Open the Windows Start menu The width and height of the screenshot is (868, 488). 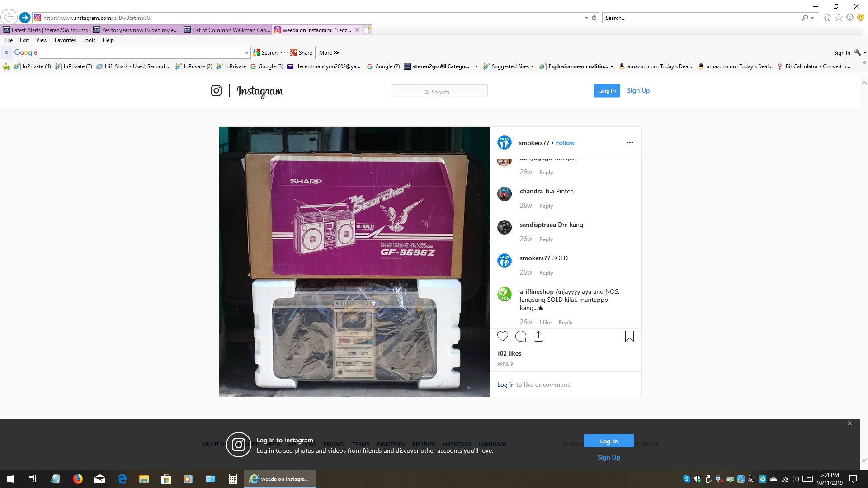(11, 479)
